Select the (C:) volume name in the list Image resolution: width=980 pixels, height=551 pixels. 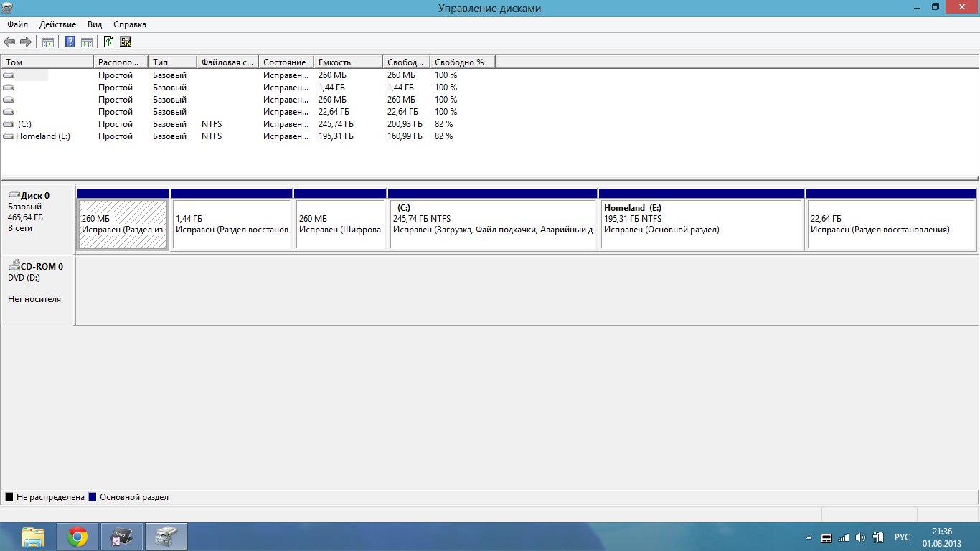[x=24, y=124]
